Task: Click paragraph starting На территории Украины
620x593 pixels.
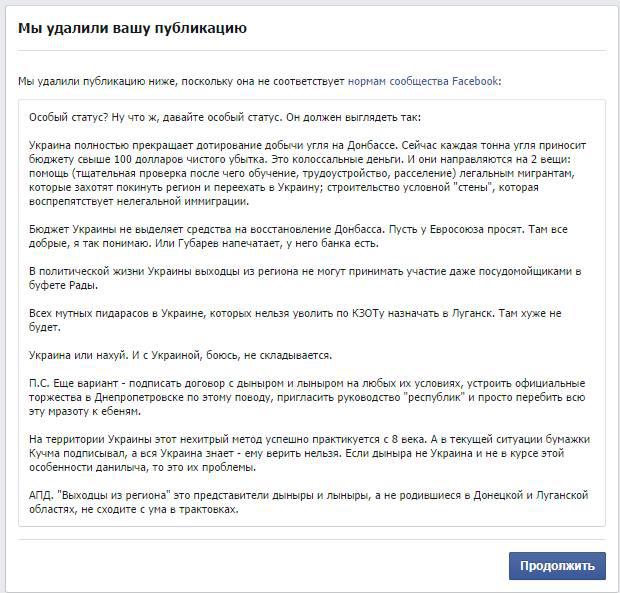Action: click(309, 453)
